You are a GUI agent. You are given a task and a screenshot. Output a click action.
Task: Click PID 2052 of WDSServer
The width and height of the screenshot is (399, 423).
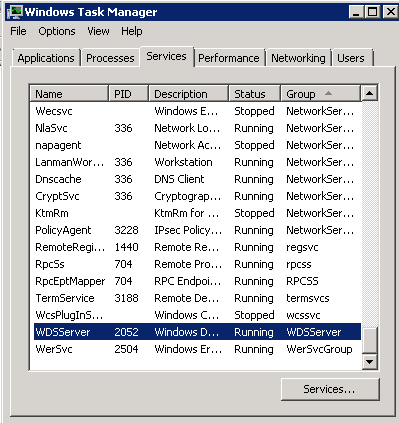tap(126, 332)
